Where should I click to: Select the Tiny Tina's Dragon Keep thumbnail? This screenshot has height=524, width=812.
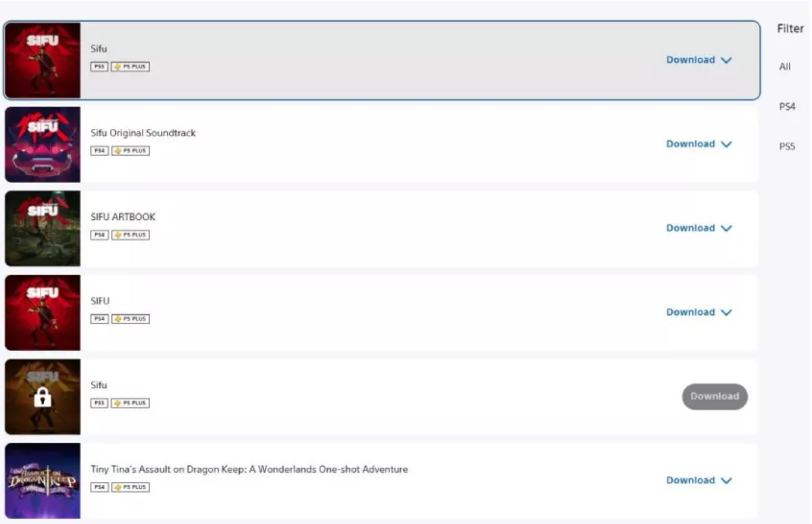click(43, 481)
